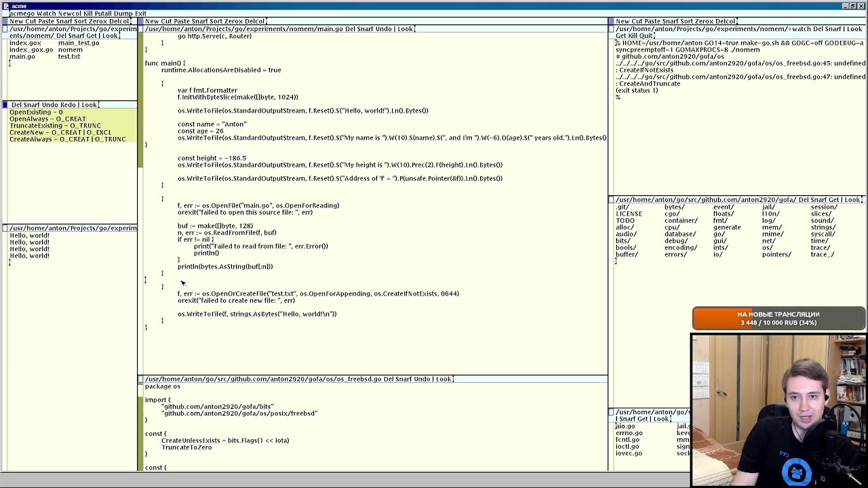Click index.gox in the nomem directory listing

click(25, 43)
